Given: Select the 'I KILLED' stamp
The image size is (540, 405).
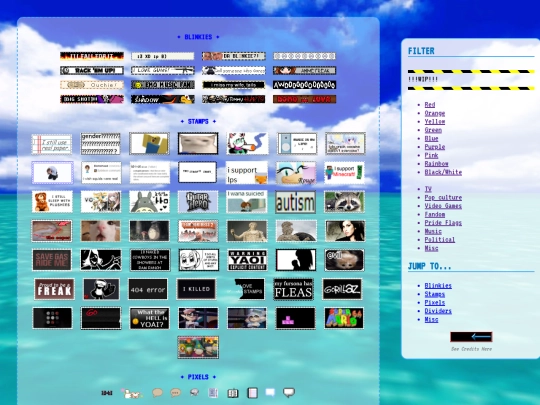Looking at the screenshot, I should [196, 289].
